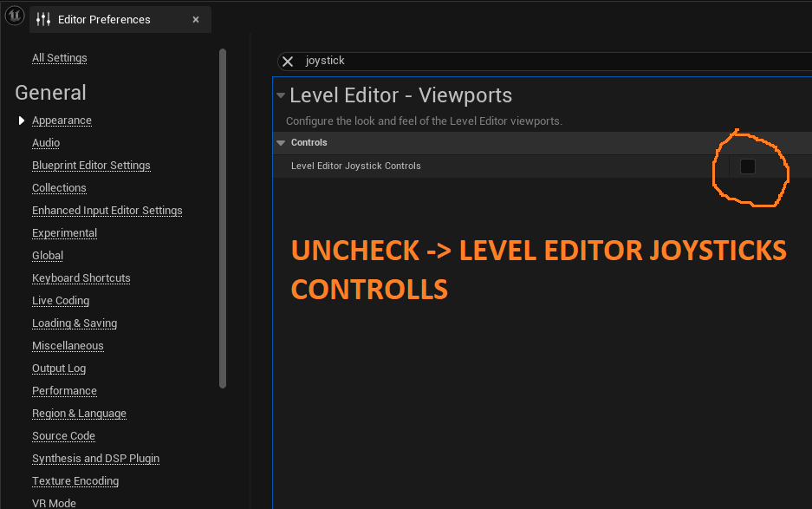812x509 pixels.
Task: Open the Performance settings section
Action: [x=64, y=391]
